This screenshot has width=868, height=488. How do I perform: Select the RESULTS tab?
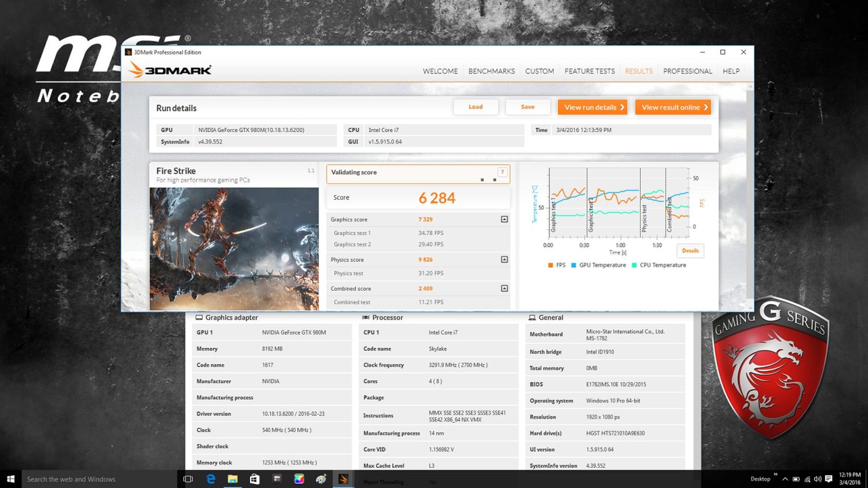(x=639, y=71)
